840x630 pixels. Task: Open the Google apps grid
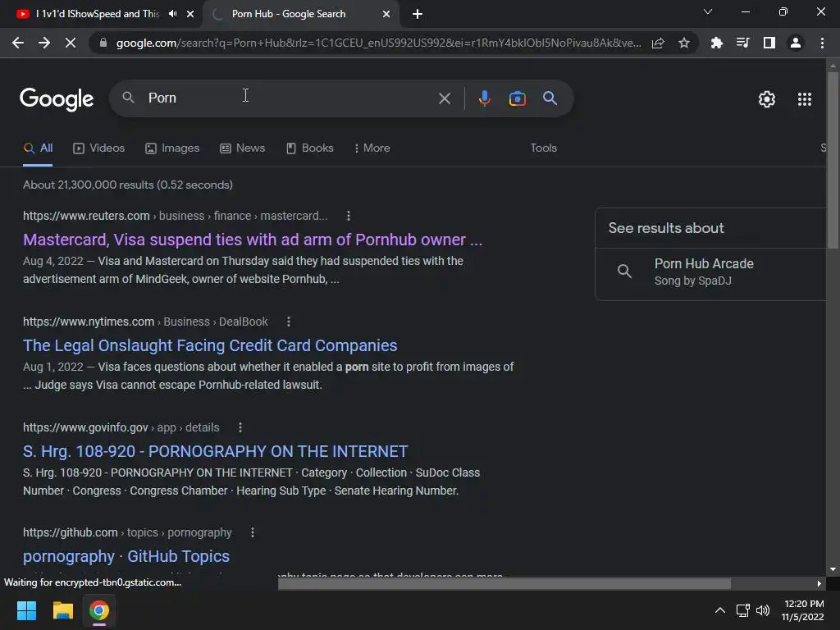[x=804, y=99]
